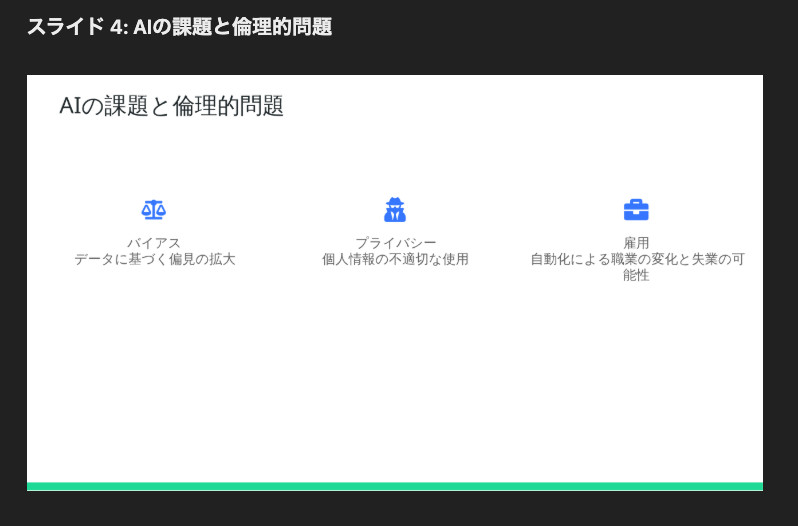Screen dimensions: 798x526
Task: Click the balance scales bias icon
Action: pos(154,210)
